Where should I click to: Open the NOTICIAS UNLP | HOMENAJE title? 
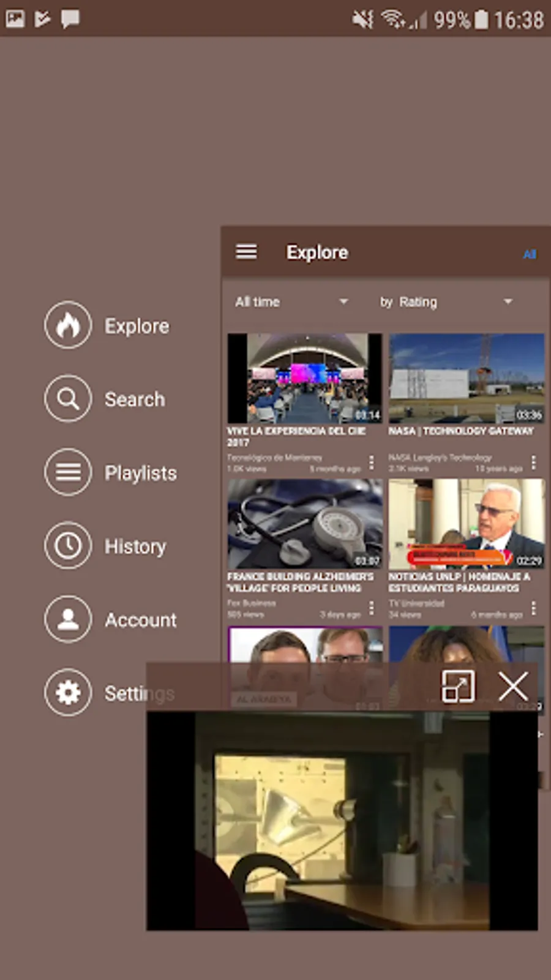[459, 582]
